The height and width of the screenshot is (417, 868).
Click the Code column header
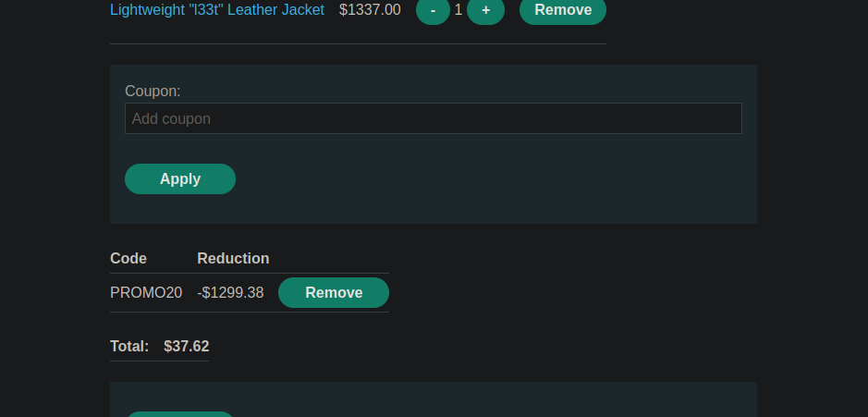tap(128, 258)
